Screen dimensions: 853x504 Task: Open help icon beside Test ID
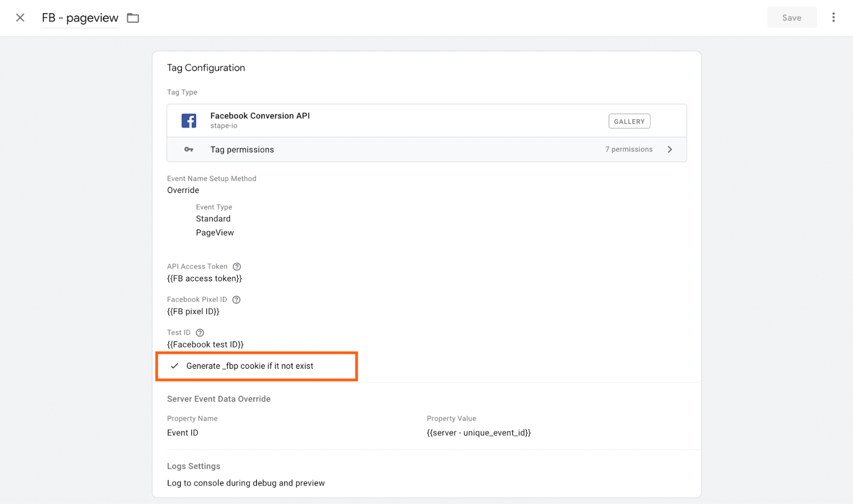coord(200,332)
